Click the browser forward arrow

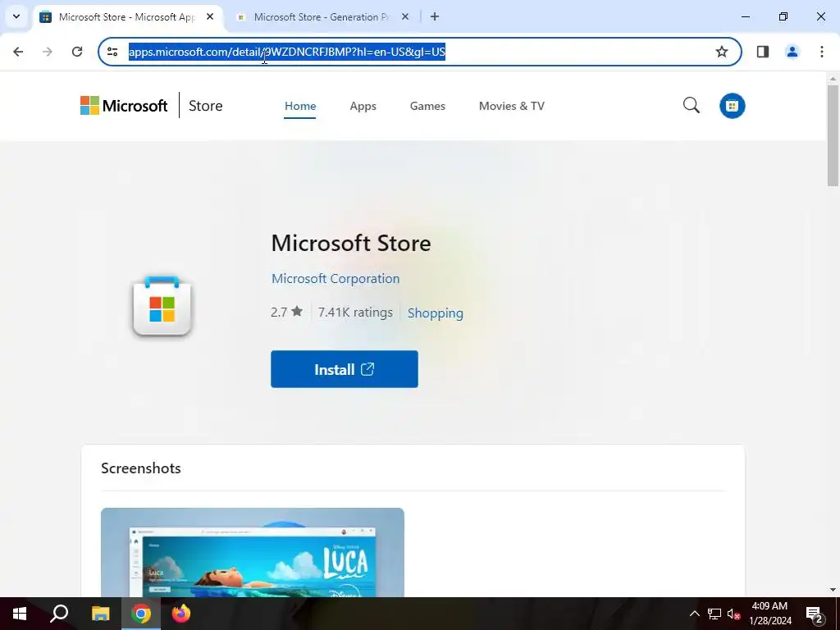[x=48, y=52]
